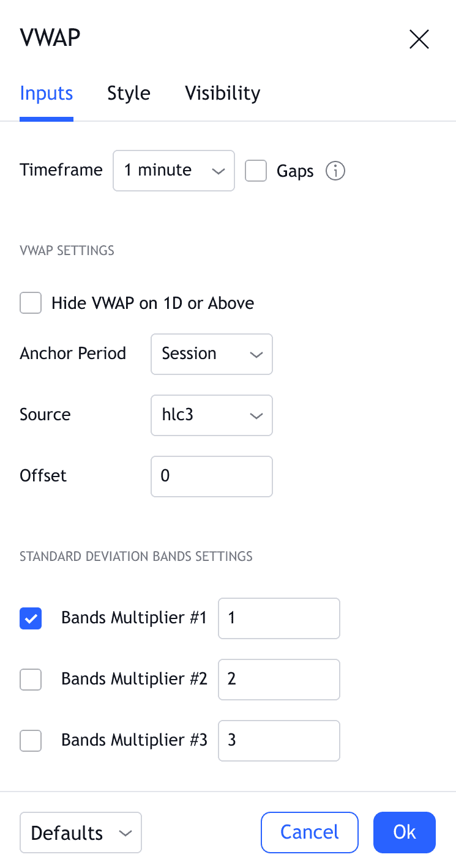Click the Gaps info icon
This screenshot has width=456, height=868.
pos(335,171)
